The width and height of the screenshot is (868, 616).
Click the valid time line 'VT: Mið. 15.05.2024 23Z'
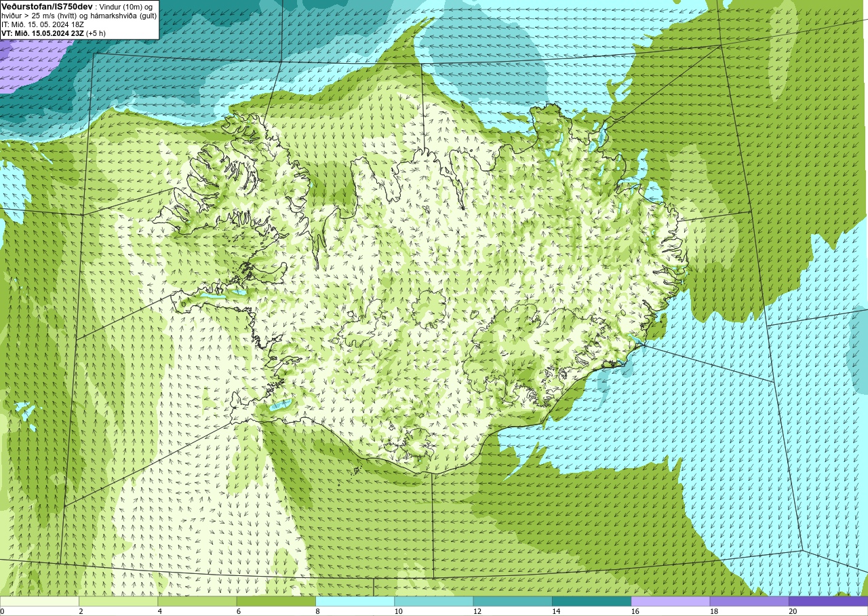coord(43,33)
